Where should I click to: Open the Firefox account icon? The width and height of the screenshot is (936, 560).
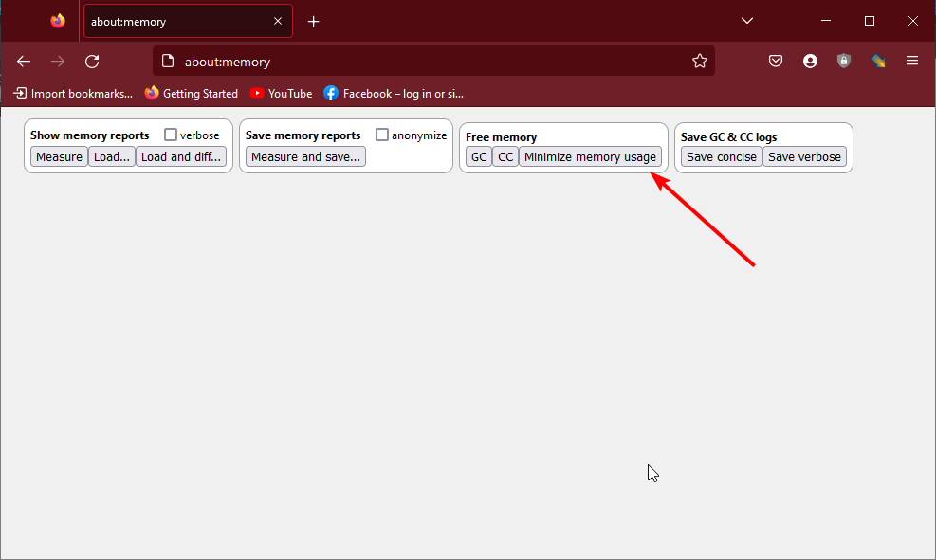click(x=810, y=61)
